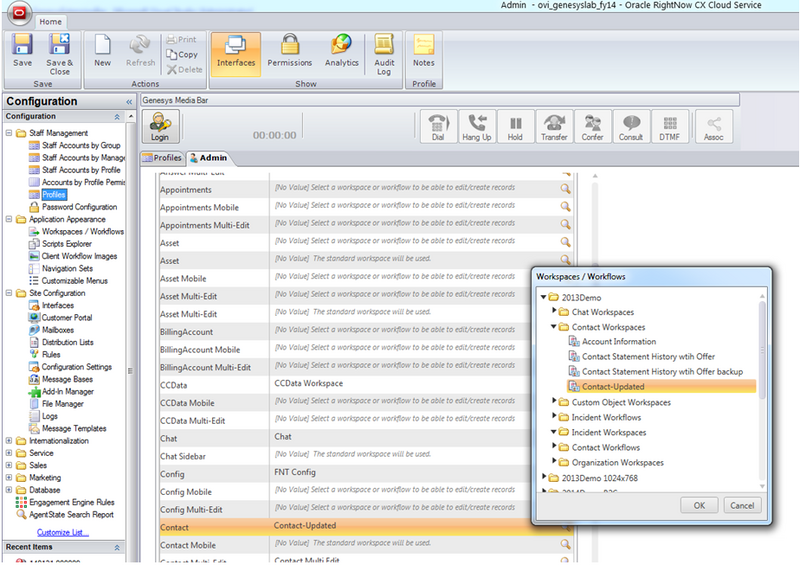This screenshot has height=565, width=800.
Task: Create a New profile with the New icon
Action: 102,50
